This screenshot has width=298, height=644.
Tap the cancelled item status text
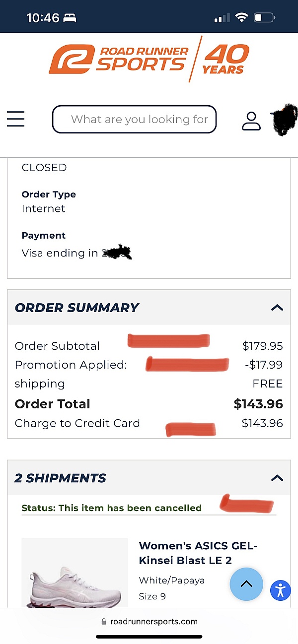click(x=112, y=508)
